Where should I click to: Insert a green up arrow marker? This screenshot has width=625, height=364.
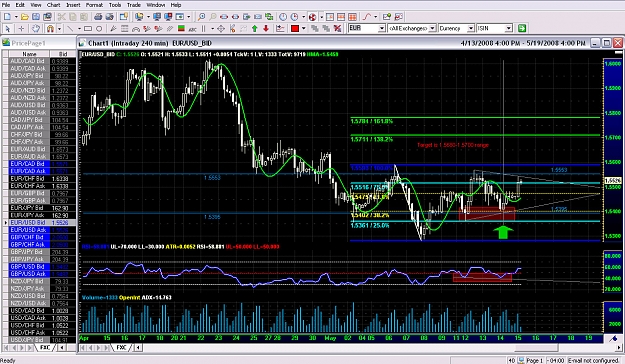(255, 29)
